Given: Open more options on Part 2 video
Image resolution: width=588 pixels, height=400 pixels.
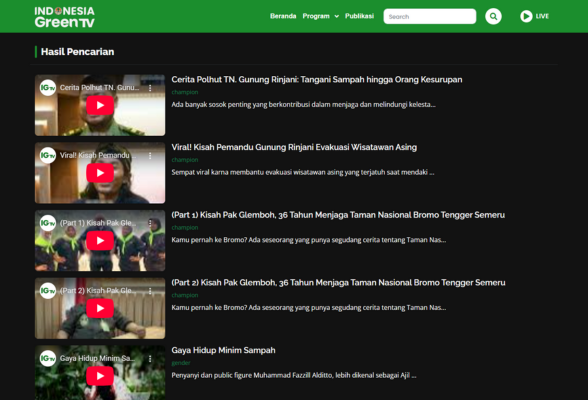Looking at the screenshot, I should click(150, 291).
